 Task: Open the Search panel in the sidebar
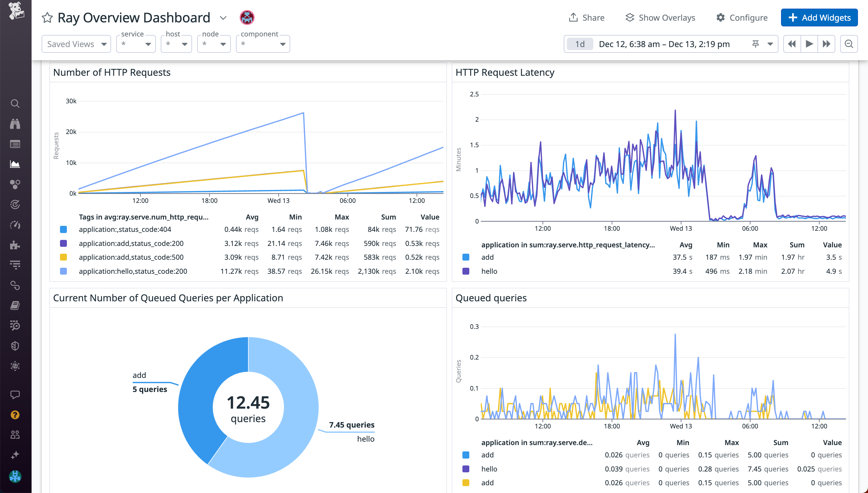[15, 104]
